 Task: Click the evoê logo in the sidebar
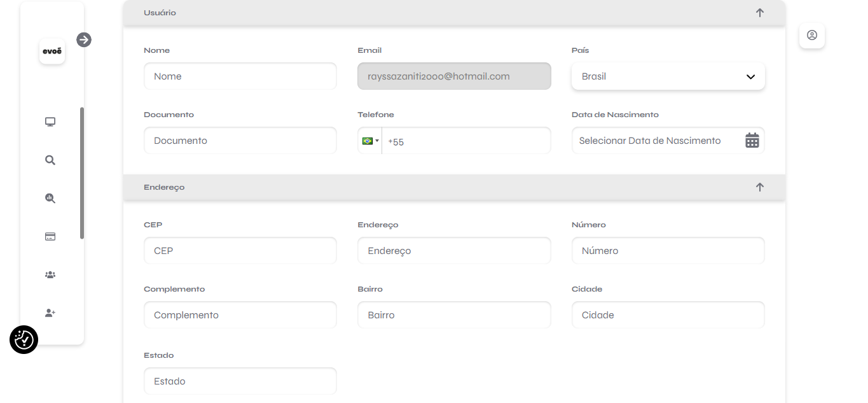click(52, 52)
